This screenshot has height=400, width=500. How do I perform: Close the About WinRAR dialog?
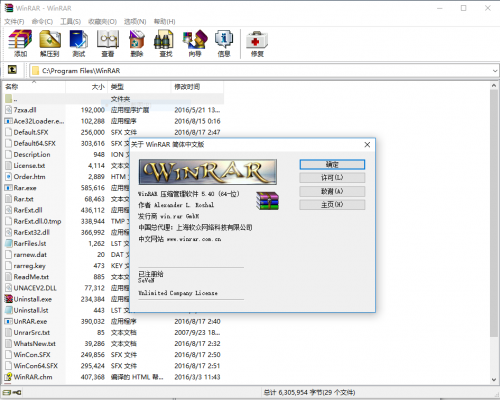[367, 145]
